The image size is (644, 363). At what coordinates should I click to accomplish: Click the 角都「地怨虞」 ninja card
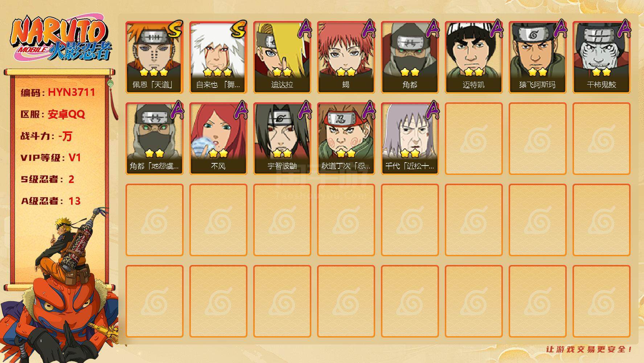[154, 139]
